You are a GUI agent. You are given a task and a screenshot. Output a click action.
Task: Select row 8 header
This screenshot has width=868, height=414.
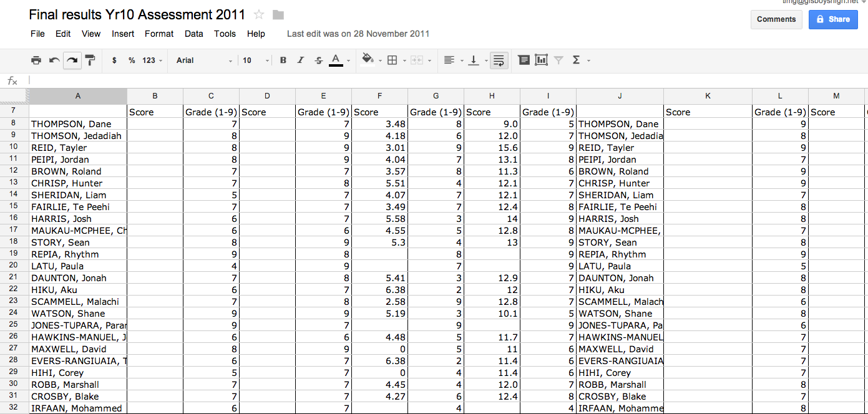[x=14, y=124]
